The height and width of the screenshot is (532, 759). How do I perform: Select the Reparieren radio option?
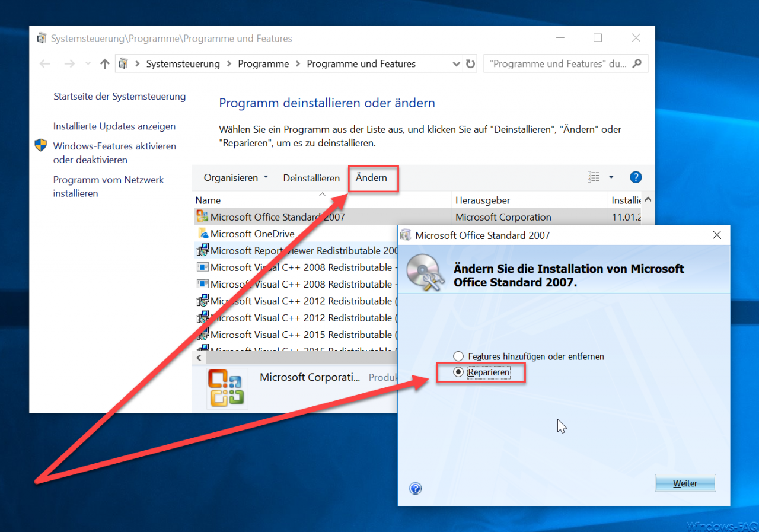[x=481, y=372]
